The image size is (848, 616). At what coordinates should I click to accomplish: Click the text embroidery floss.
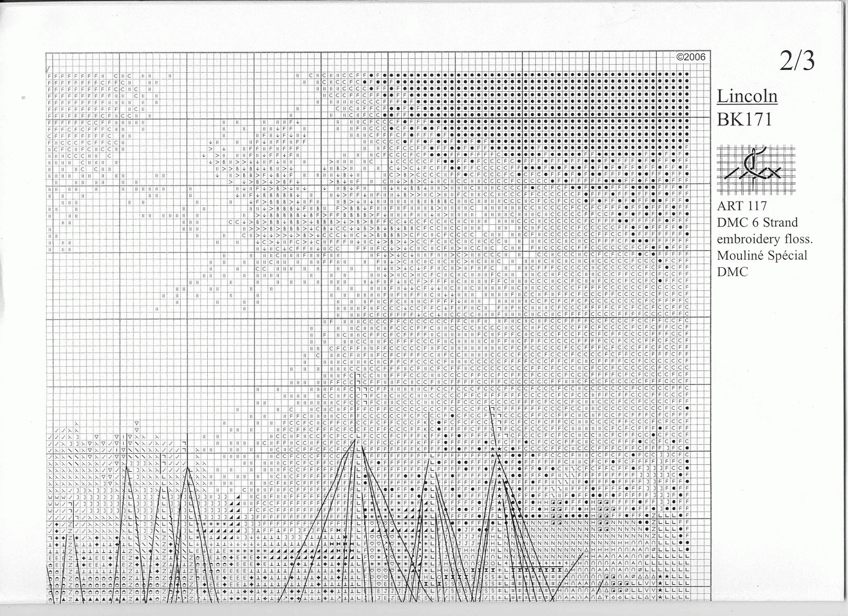pos(765,239)
